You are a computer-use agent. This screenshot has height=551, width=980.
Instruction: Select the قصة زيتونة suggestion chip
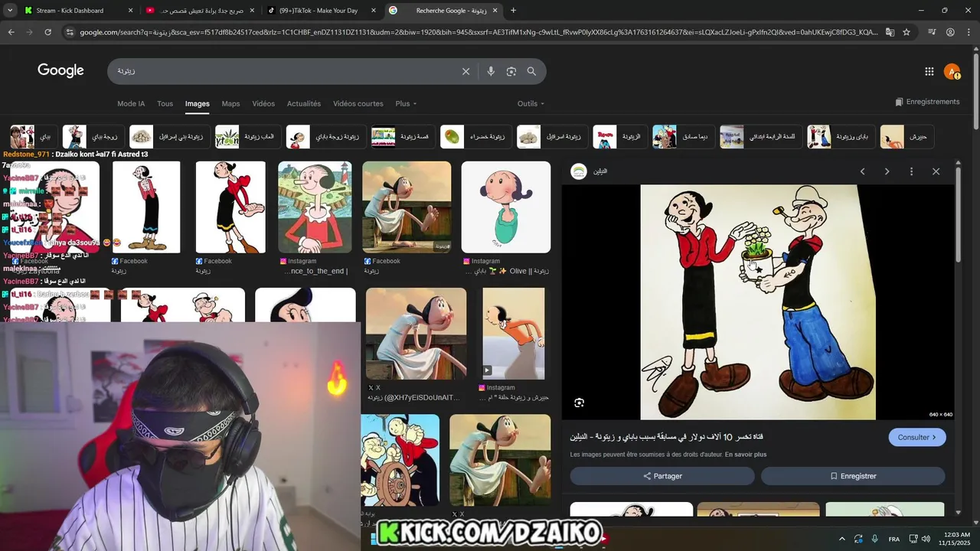tap(403, 137)
